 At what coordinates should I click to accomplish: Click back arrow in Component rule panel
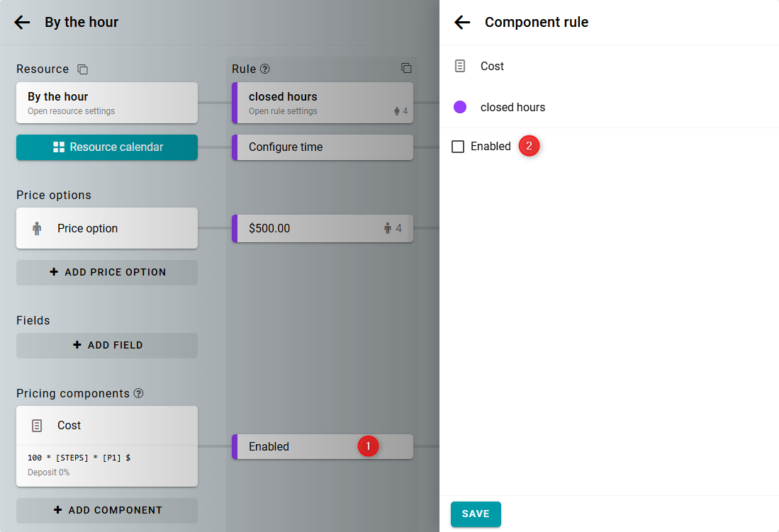(x=462, y=22)
